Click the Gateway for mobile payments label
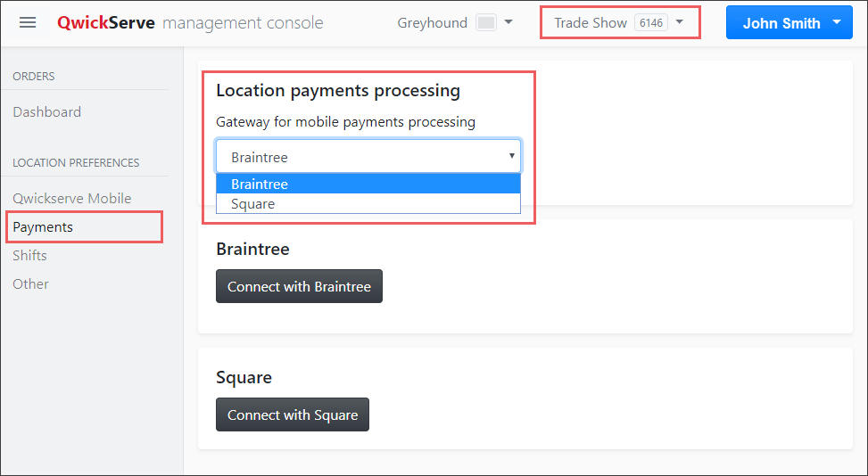The height and width of the screenshot is (476, 868). tap(345, 121)
